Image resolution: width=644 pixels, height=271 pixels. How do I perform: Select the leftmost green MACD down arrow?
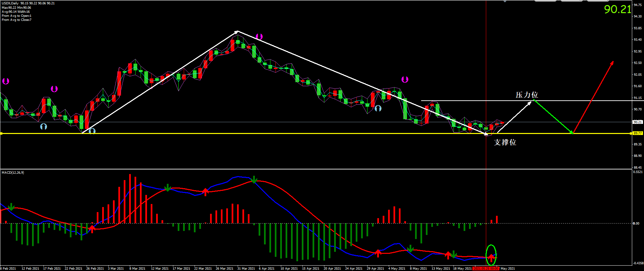11,207
